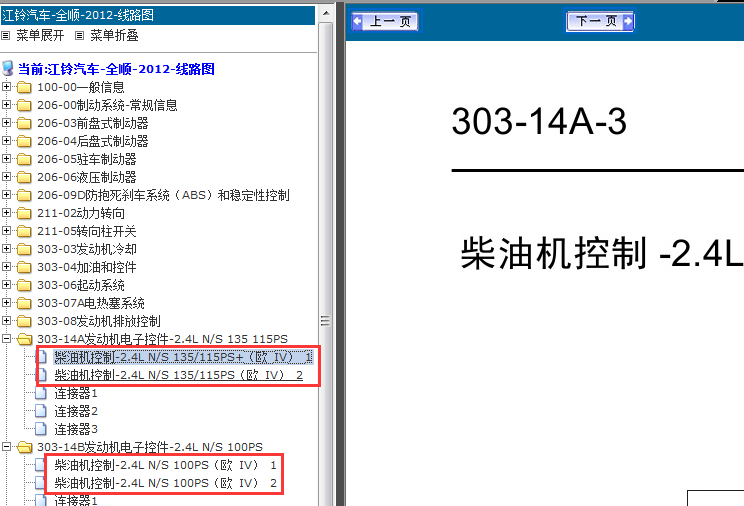Screen dimensions: 744x506
Task: Click the 下一页 next page button
Action: click(x=600, y=21)
